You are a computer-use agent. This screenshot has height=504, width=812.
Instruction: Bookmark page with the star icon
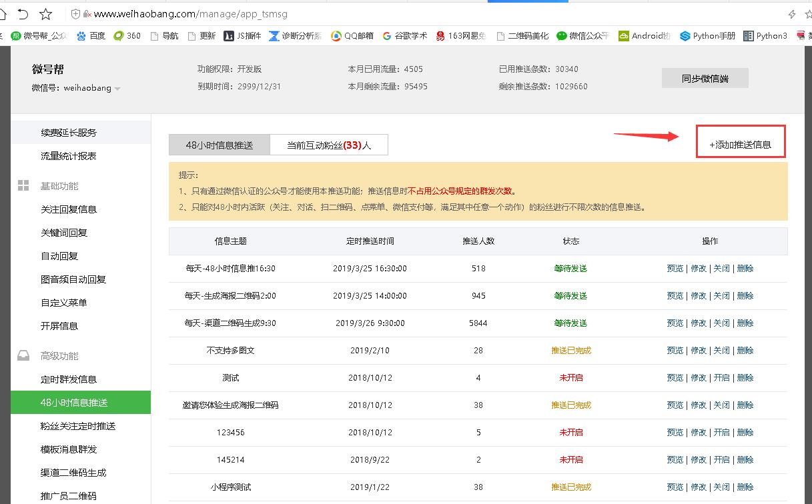(45, 14)
